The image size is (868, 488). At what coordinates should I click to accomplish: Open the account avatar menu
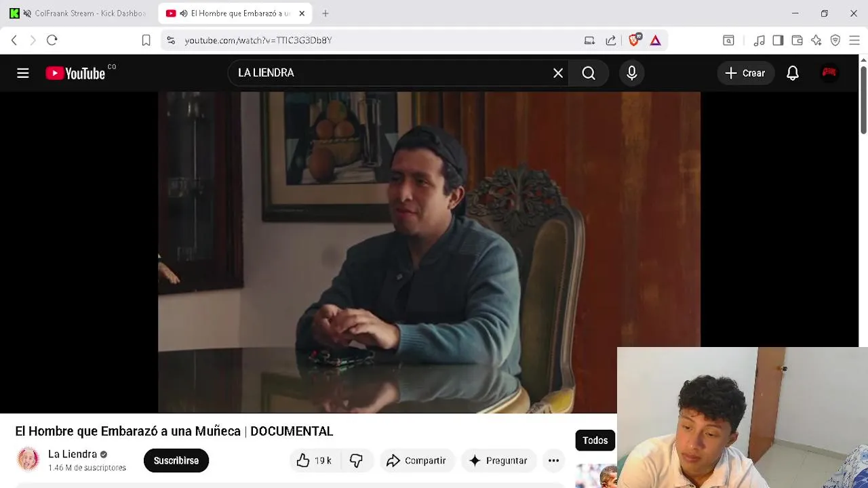(829, 73)
